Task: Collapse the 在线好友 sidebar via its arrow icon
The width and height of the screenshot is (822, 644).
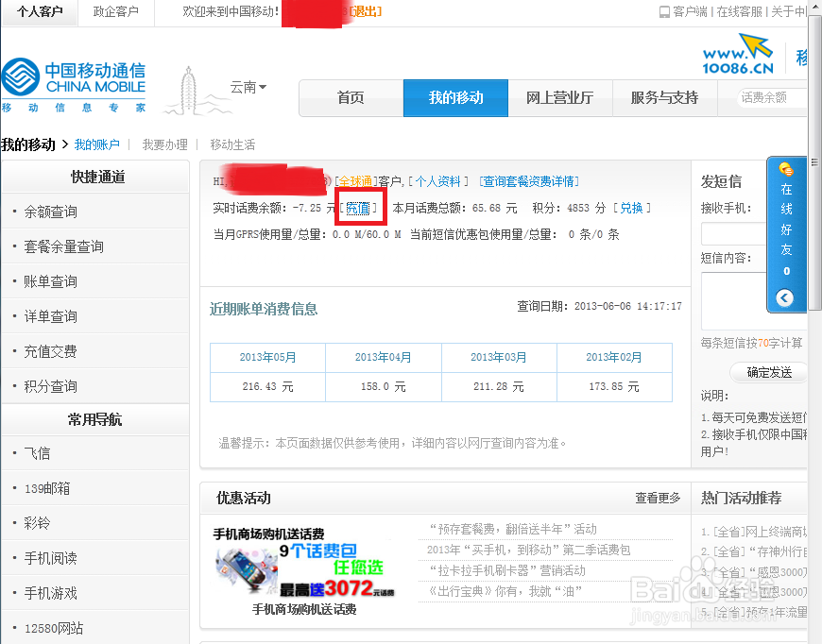Action: pos(785,297)
